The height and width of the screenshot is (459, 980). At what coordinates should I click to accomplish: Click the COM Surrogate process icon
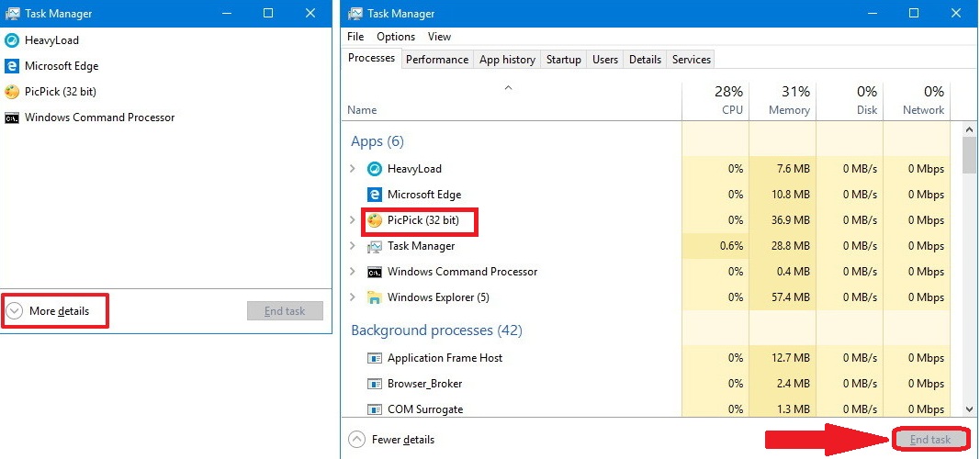coord(375,409)
